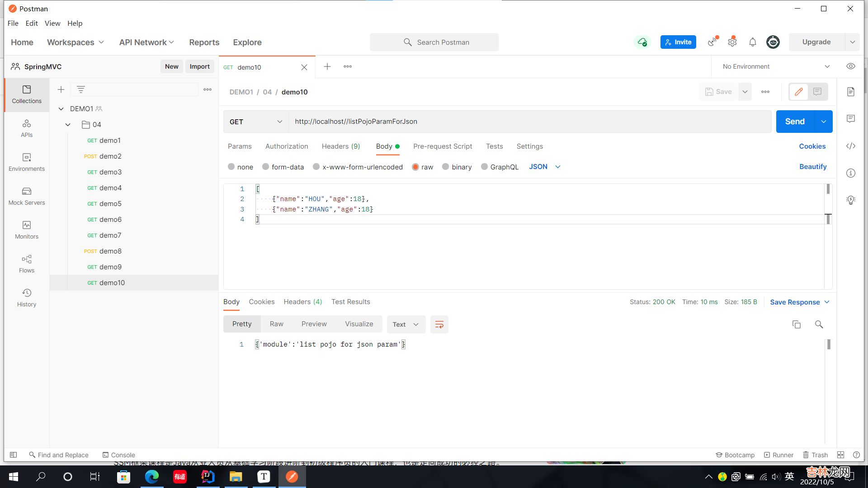Viewport: 868px width, 488px height.
Task: Choose the none body type
Action: pyautogui.click(x=231, y=167)
